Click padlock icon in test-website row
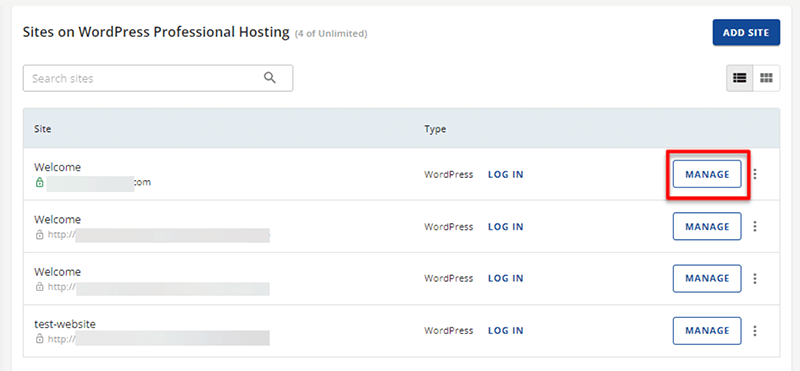This screenshot has width=800, height=371. [x=39, y=338]
